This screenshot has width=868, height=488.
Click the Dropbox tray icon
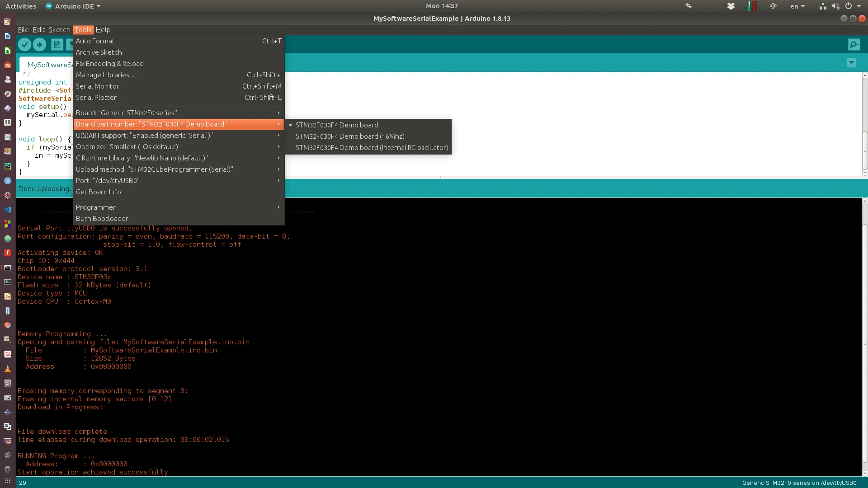tap(731, 6)
